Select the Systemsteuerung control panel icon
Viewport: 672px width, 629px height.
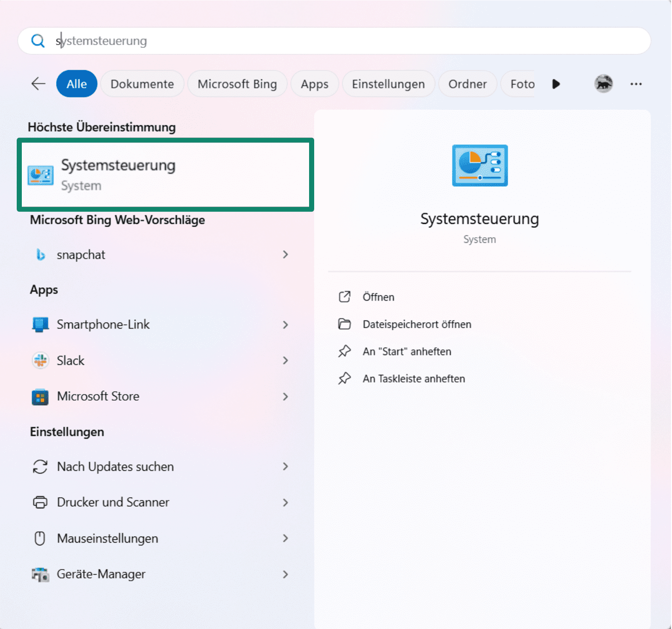point(41,174)
